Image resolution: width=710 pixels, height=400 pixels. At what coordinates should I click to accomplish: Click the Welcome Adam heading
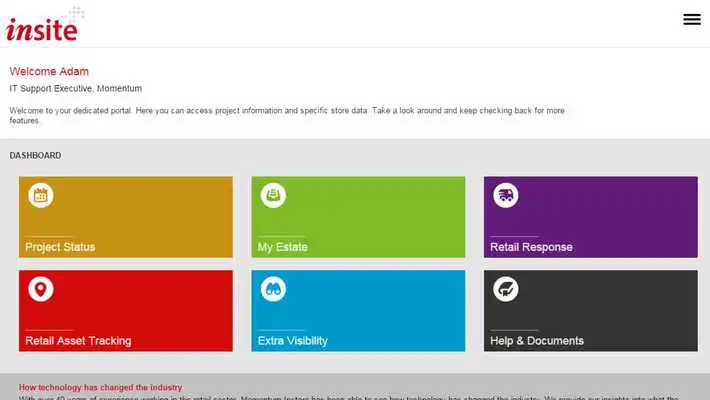click(x=49, y=71)
